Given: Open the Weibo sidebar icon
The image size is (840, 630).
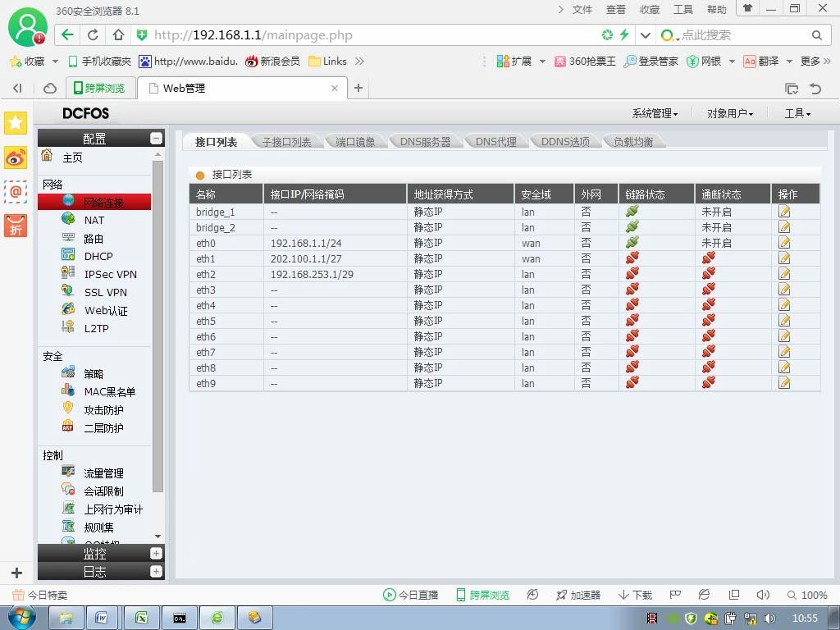Looking at the screenshot, I should [16, 157].
